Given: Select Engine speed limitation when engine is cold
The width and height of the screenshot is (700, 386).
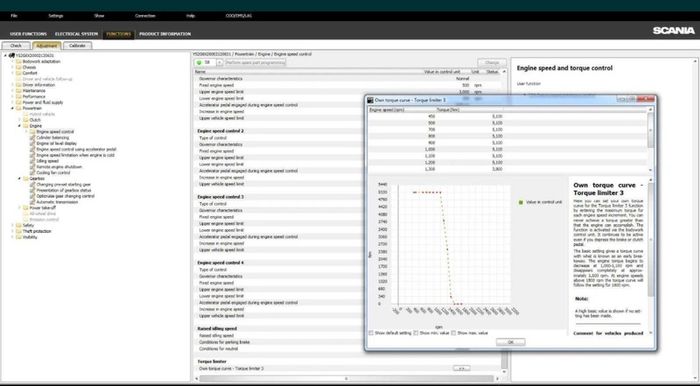Looking at the screenshot, I should click(x=75, y=155).
